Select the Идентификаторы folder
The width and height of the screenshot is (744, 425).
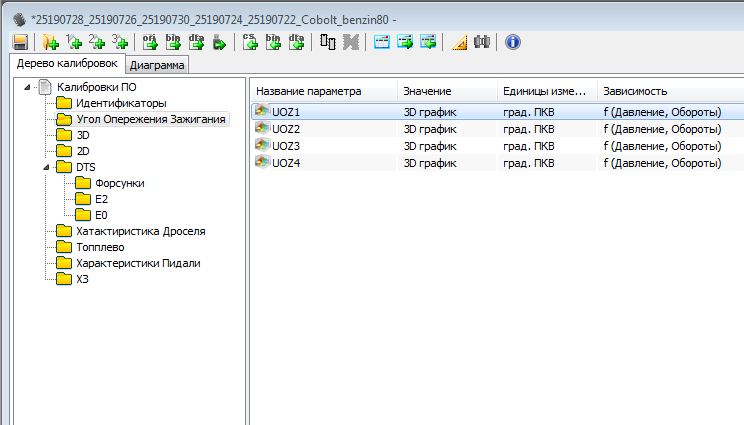click(121, 103)
